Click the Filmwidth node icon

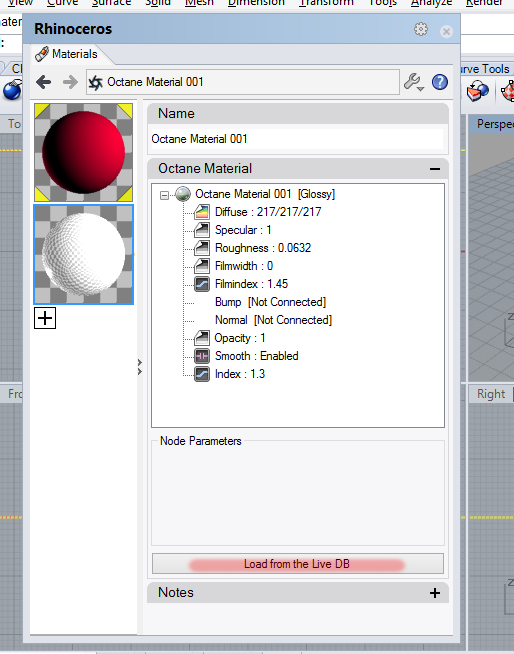202,266
